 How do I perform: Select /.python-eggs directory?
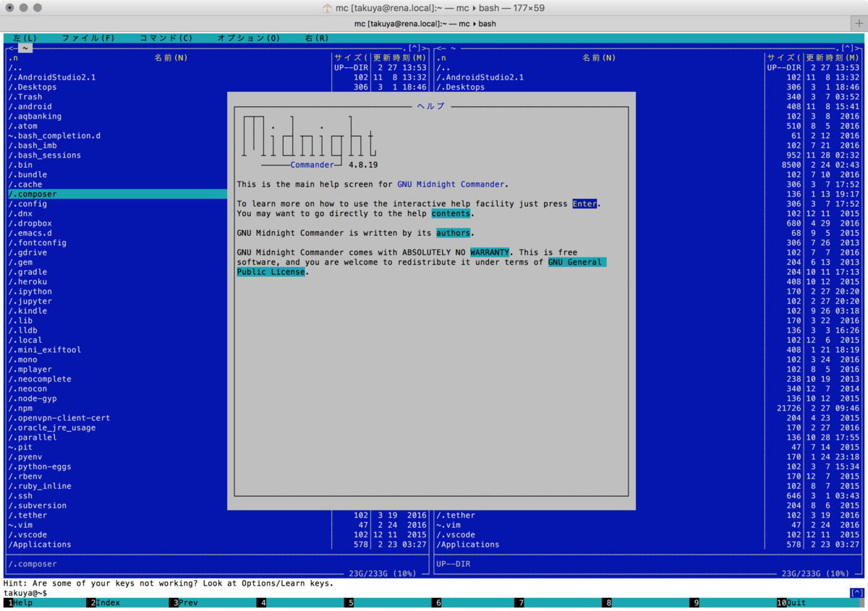coord(40,467)
